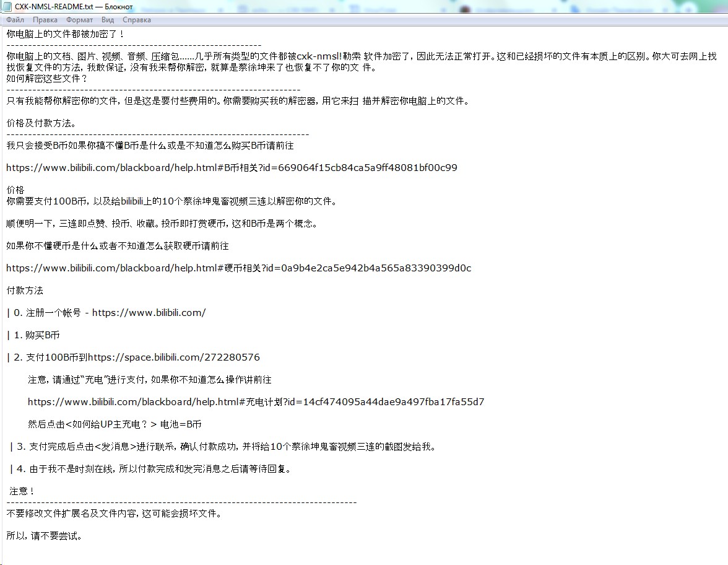728x565 pixels.
Task: Click step line 3. 支付完成后点击<发消息>
Action: pyautogui.click(x=223, y=447)
